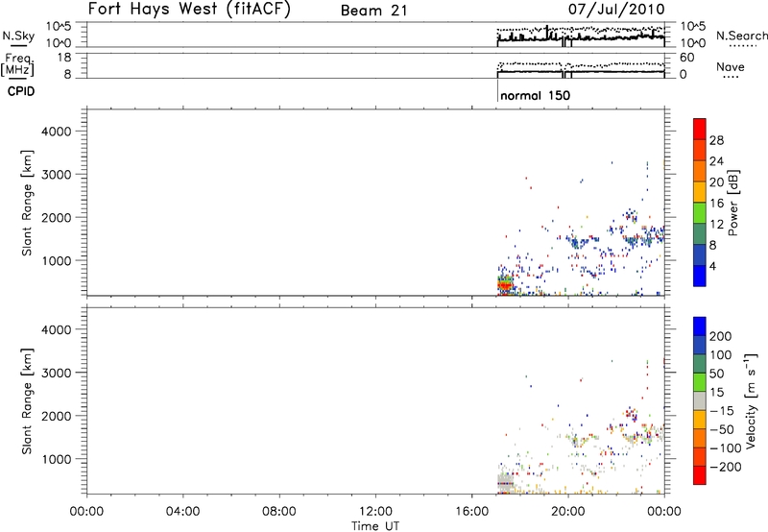Click the 'Power [dB]' colorbar label
Viewport: 768px width, 532px height.
[x=733, y=203]
